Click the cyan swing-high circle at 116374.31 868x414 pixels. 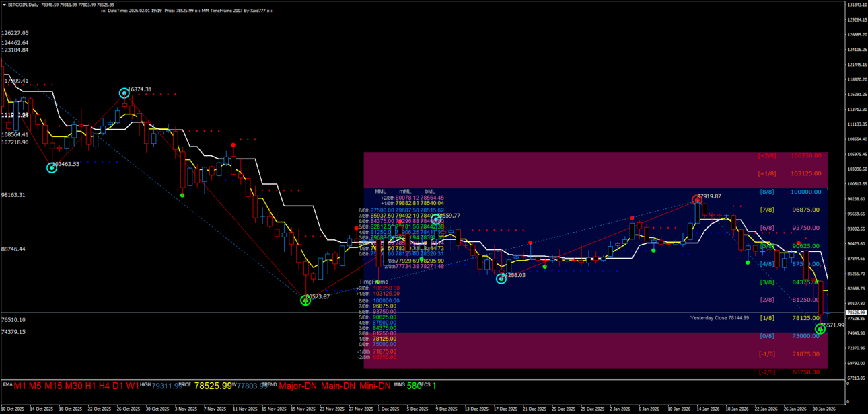124,93
